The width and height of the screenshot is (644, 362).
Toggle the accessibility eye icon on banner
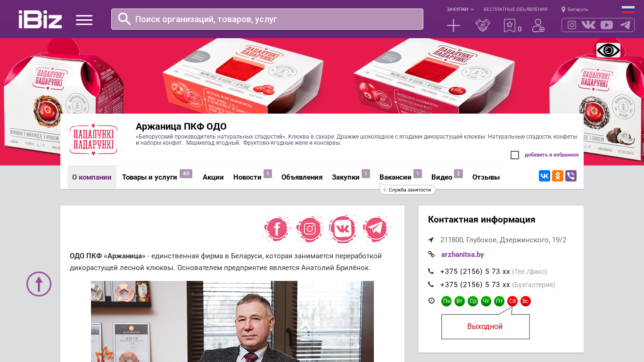608,50
